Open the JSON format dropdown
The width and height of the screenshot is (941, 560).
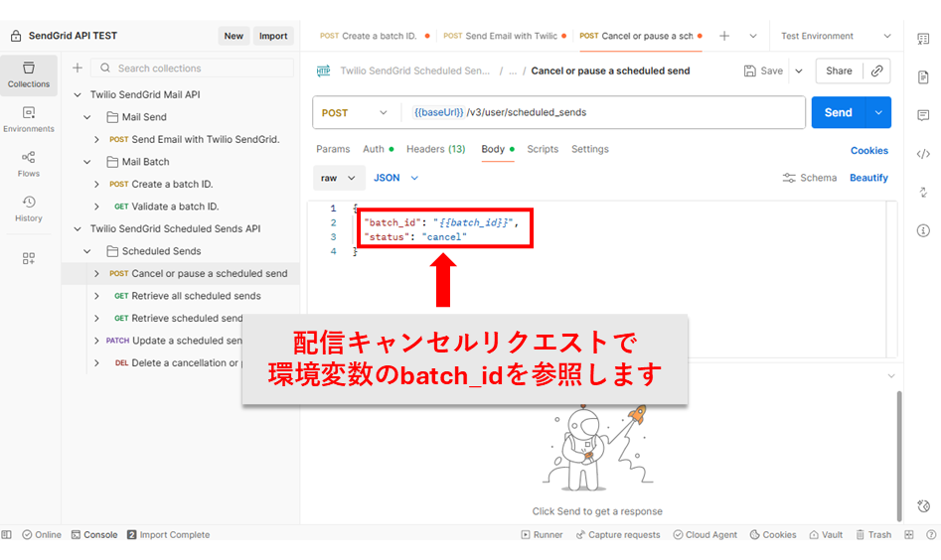coord(395,178)
